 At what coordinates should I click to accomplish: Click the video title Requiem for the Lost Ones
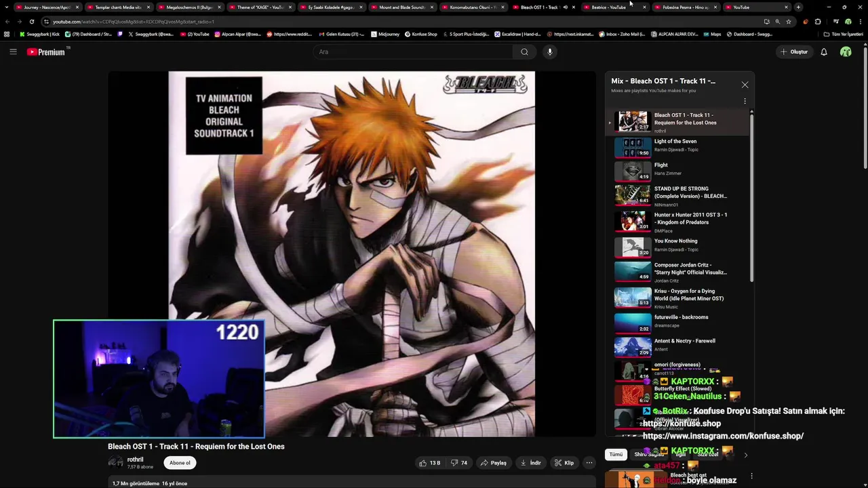click(x=196, y=447)
